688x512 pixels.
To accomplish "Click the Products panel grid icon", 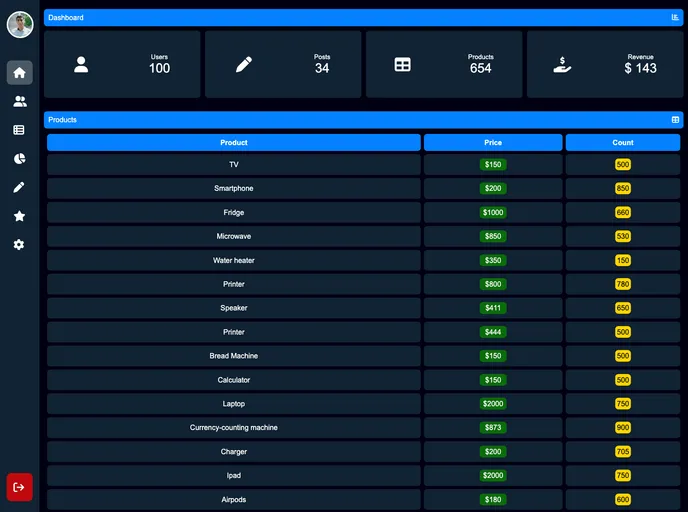I will pyautogui.click(x=675, y=120).
